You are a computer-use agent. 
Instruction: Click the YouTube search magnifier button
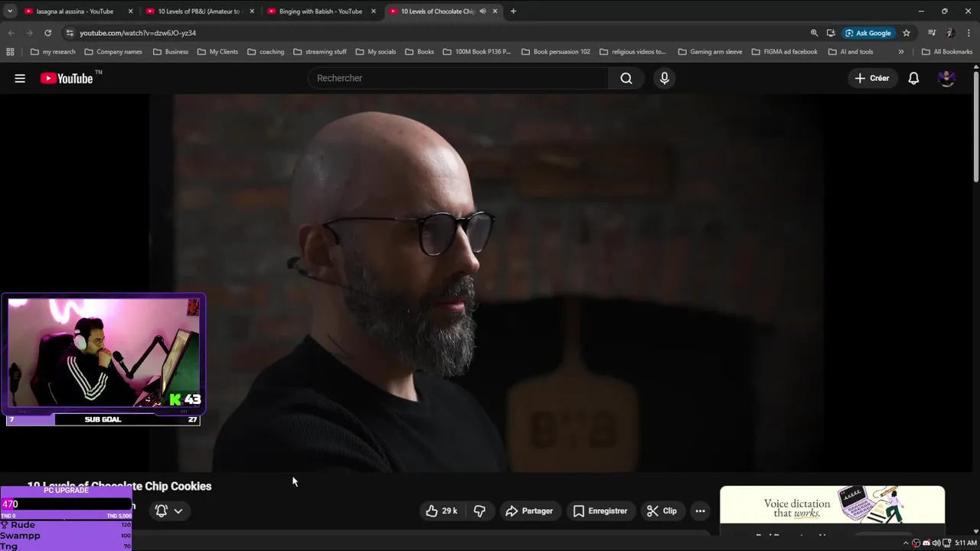pyautogui.click(x=626, y=78)
